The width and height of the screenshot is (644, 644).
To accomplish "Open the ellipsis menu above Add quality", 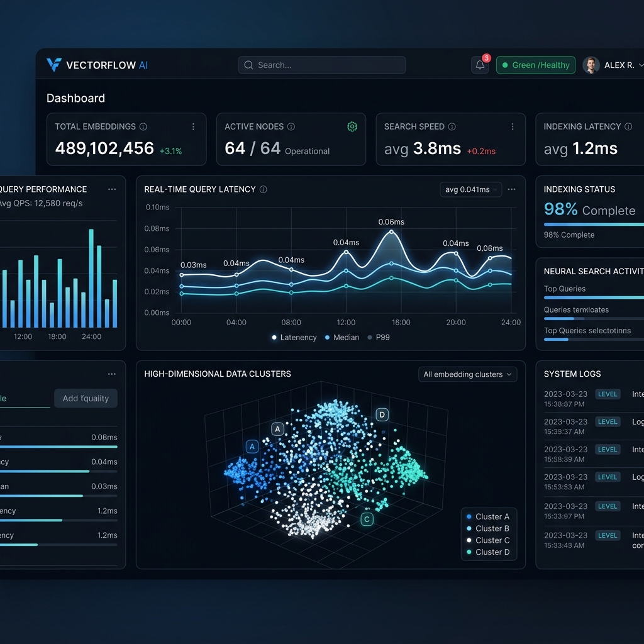I will [112, 374].
